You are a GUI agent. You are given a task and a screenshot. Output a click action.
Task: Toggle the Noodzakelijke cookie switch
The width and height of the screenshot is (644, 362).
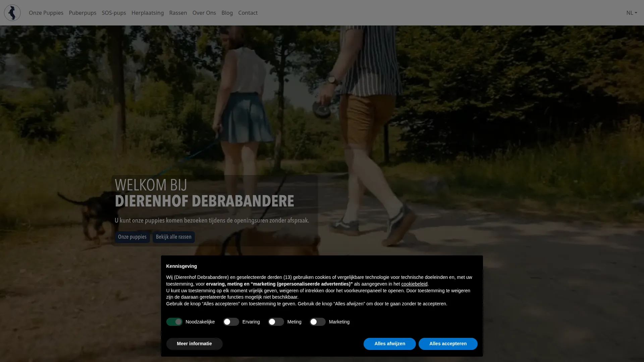click(174, 322)
